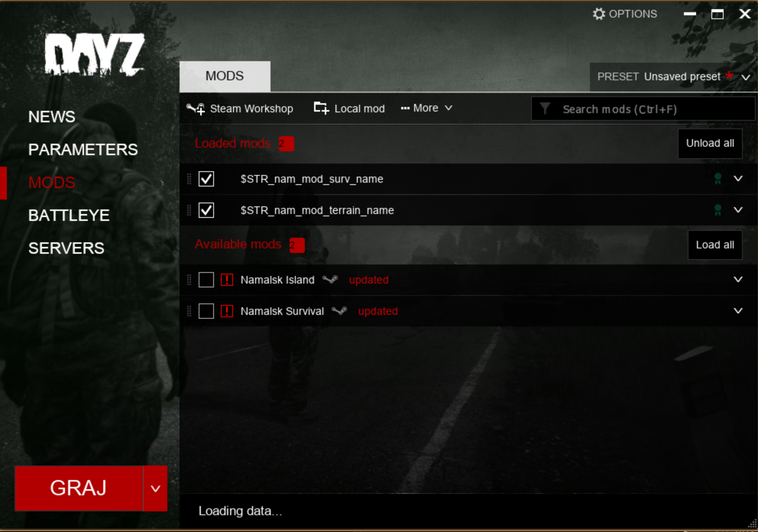Click the red warning icon beside Namalsk Island
Viewport: 758px width, 532px height.
[x=227, y=280]
